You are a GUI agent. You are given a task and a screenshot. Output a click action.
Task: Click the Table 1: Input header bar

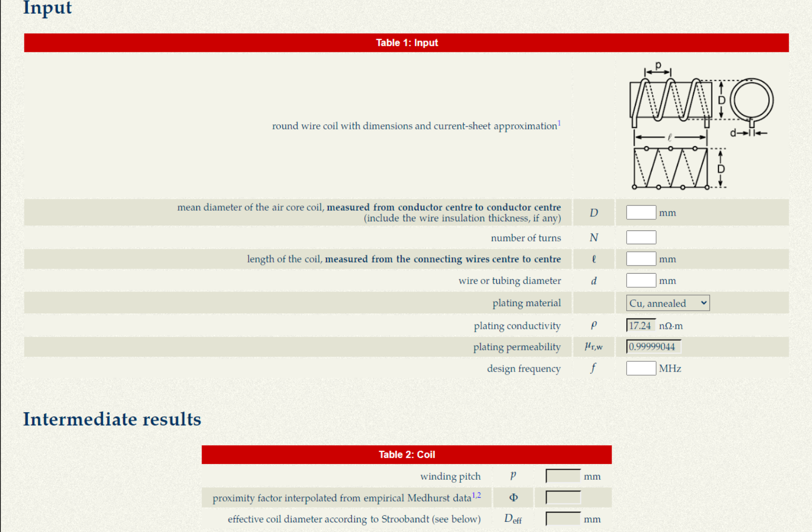tap(406, 43)
